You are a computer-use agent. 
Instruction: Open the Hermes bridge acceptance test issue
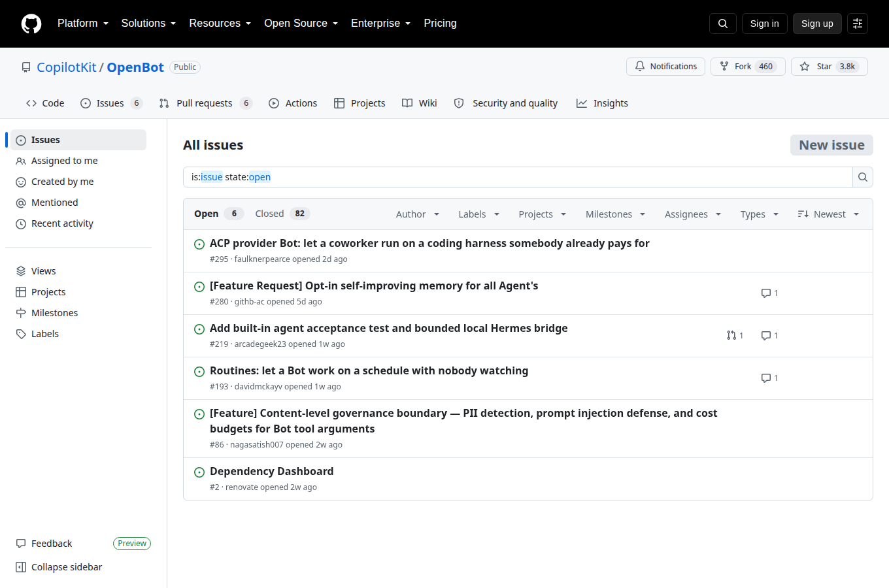tap(388, 328)
